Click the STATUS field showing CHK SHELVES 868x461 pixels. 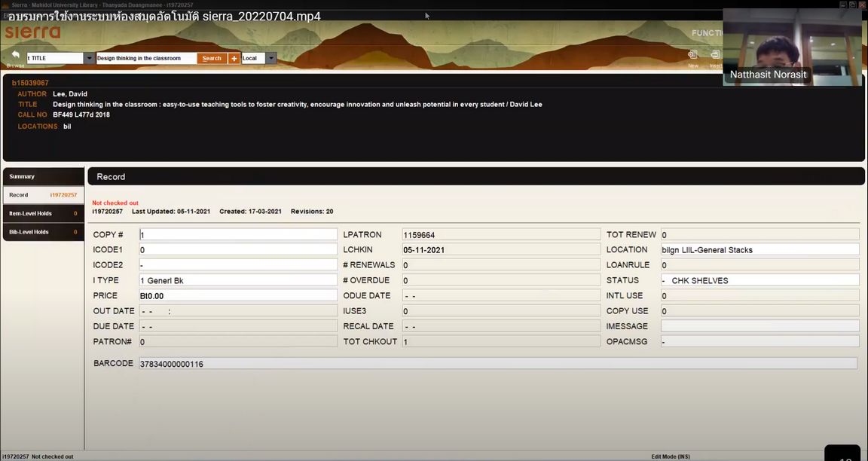pyautogui.click(x=759, y=280)
